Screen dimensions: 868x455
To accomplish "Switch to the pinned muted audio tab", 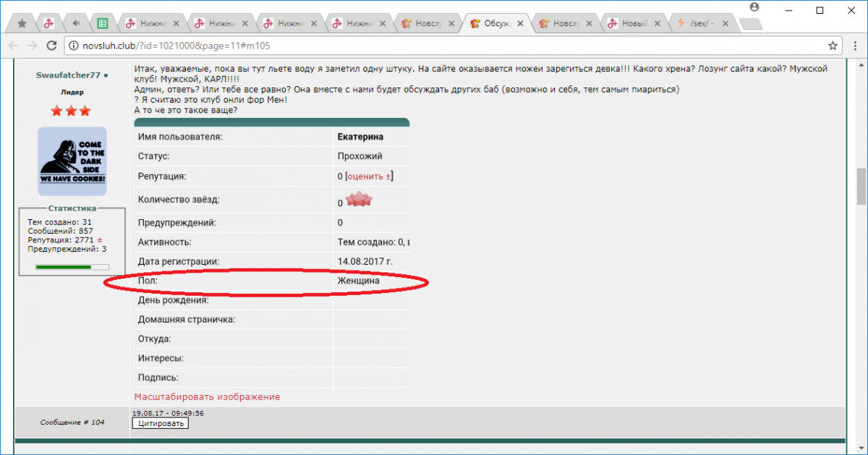I will [x=76, y=23].
